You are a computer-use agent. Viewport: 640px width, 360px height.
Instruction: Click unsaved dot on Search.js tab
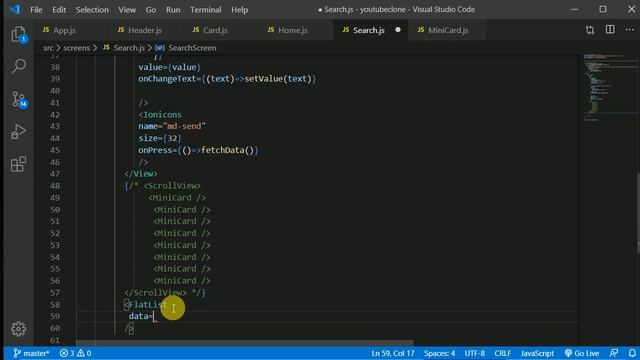coord(398,30)
